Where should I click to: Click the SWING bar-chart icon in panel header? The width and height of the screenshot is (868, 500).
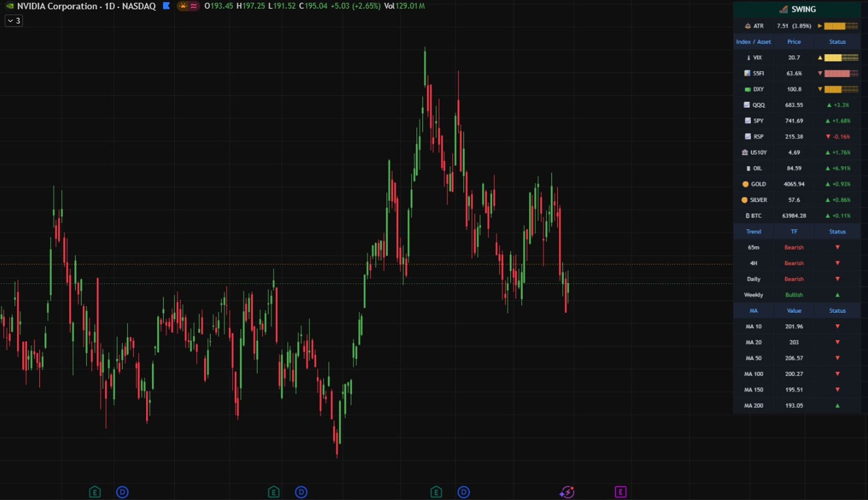click(783, 9)
